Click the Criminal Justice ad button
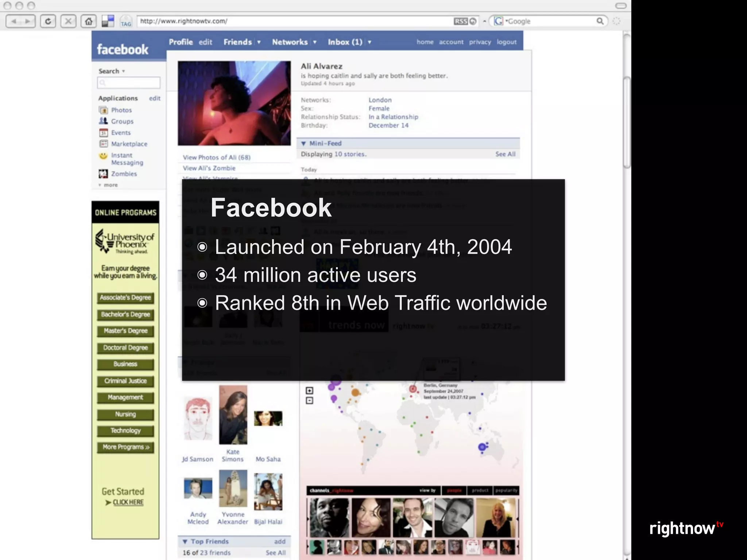Screen dimensions: 747x560 pos(125,381)
